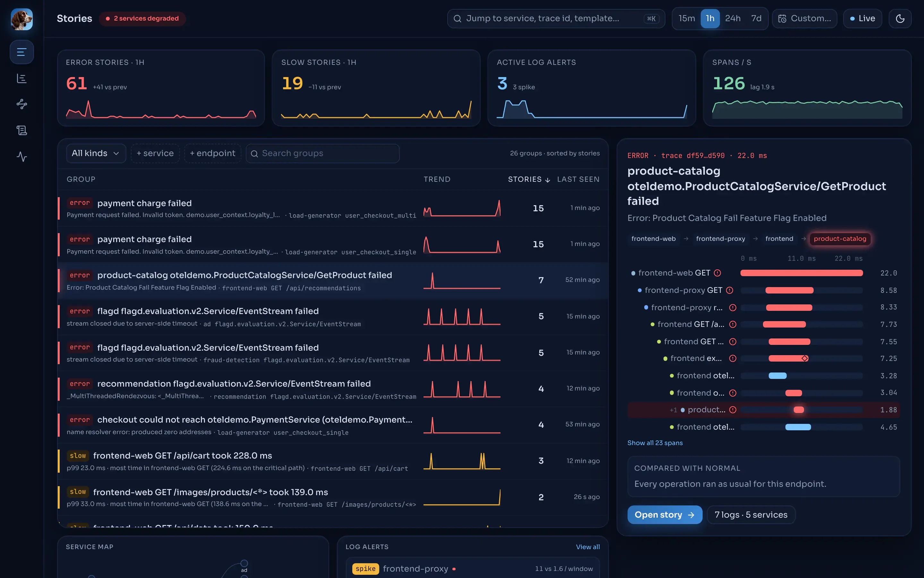
Task: Open product-catalog GetProduct failed group row
Action: (x=333, y=281)
